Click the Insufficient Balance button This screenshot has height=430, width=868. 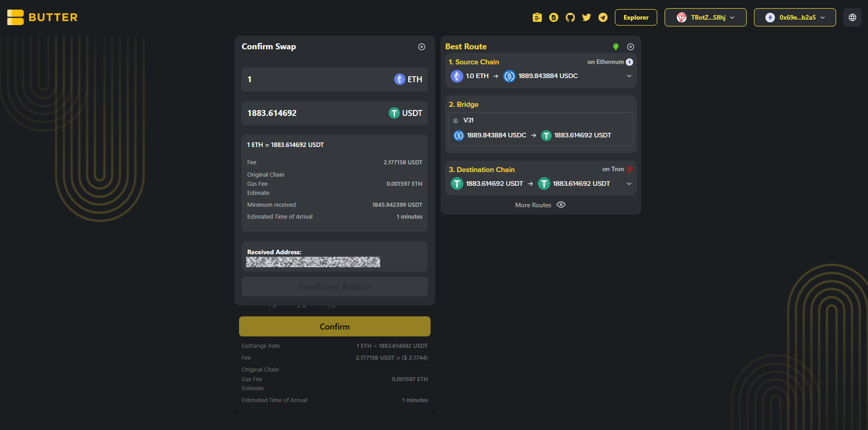pyautogui.click(x=335, y=287)
